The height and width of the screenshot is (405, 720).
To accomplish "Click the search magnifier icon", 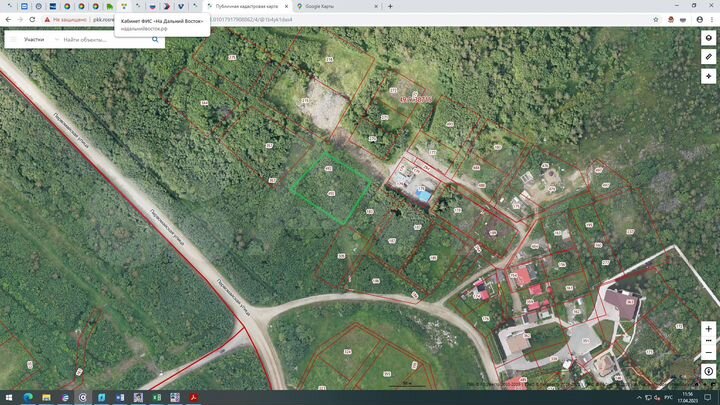I will coord(155,39).
